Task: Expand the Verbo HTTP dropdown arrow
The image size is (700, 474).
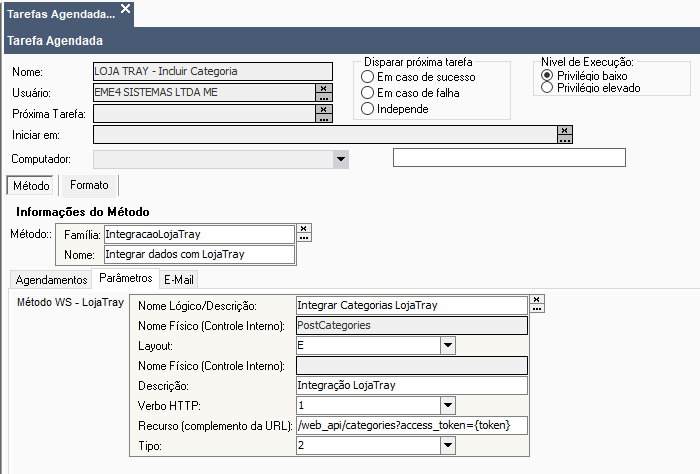Action: 448,406
